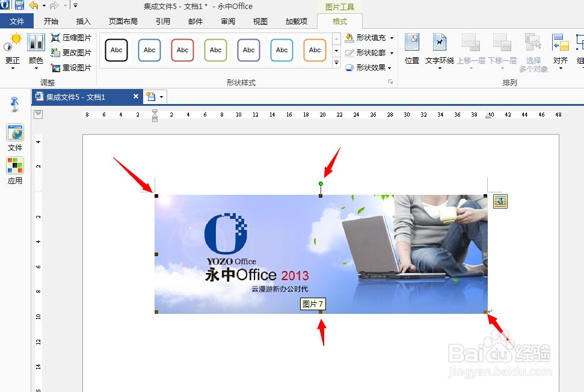Click the shape fill paint bucket icon
Viewport: 584px width, 392px height.
[x=349, y=38]
